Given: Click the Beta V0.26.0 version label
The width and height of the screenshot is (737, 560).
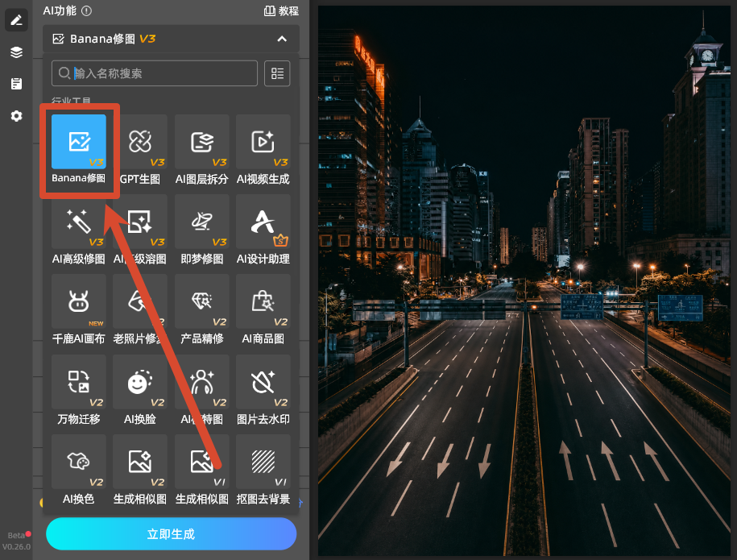Looking at the screenshot, I should click(x=16, y=541).
